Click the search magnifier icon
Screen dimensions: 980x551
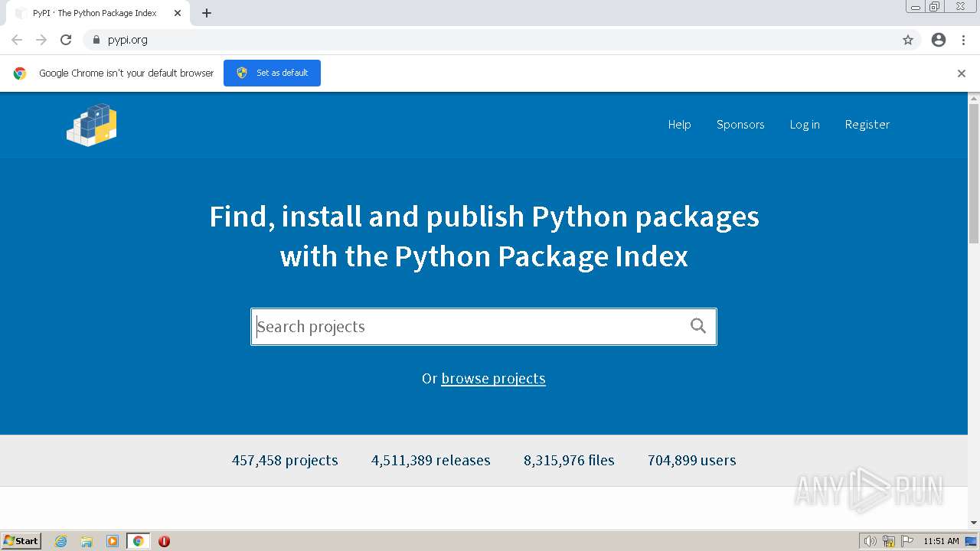click(698, 326)
